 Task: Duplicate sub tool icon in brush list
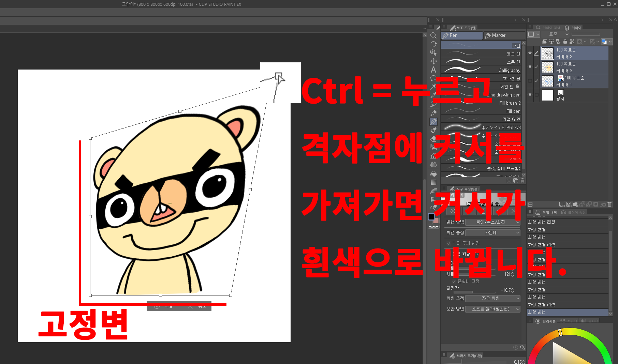point(516,181)
